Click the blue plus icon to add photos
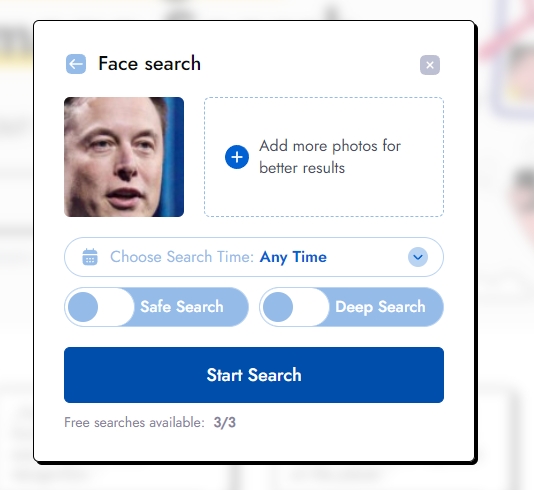Screen dimensions: 534x490 click(237, 157)
